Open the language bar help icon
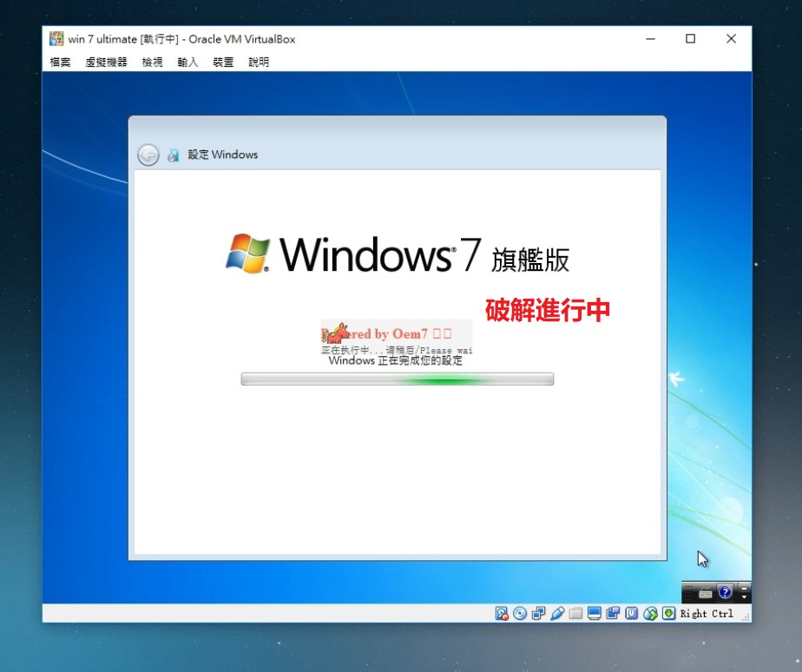The image size is (802, 672). coord(725,593)
